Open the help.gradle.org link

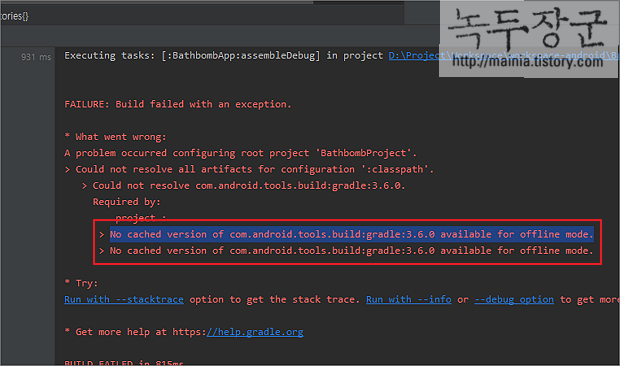(x=255, y=332)
